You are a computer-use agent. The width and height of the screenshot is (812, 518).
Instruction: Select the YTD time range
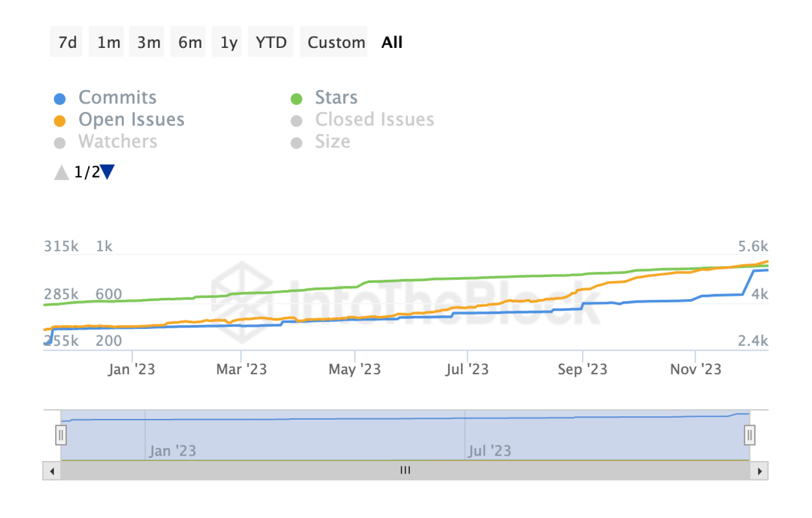(x=271, y=42)
